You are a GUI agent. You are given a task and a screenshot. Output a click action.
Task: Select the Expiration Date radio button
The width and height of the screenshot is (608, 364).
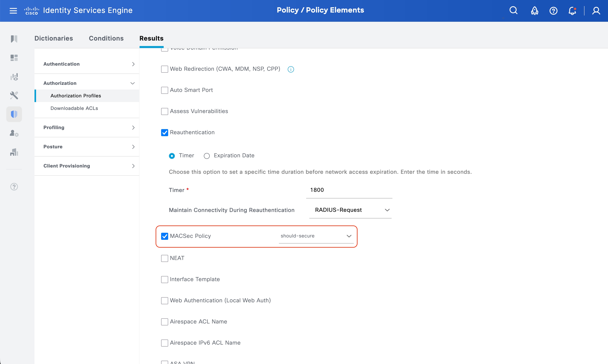pos(207,156)
